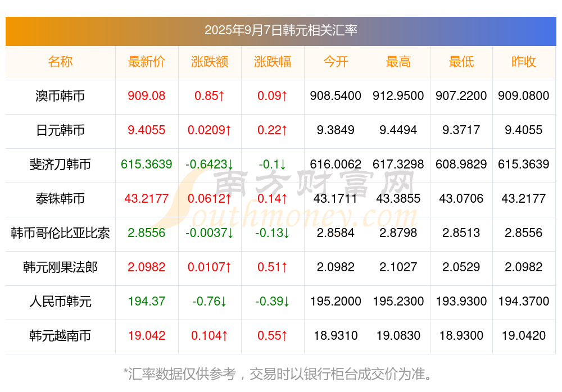Click the row name "韩元越南币"

tap(60, 336)
